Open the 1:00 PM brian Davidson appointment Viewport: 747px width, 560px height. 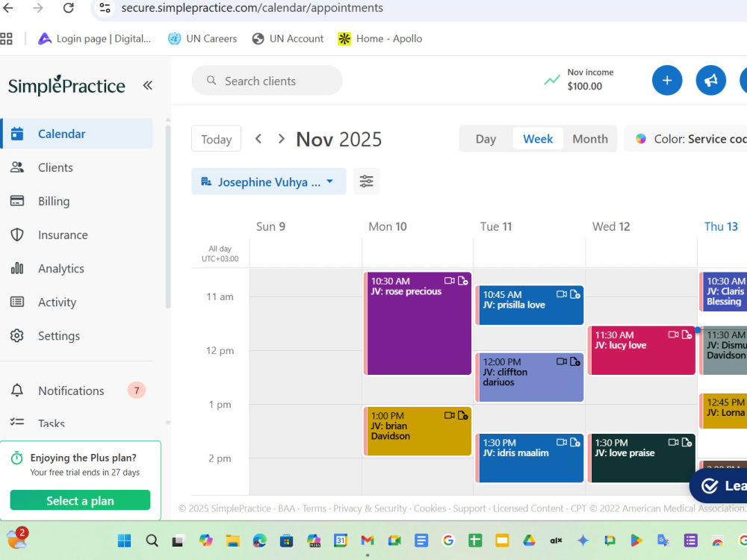pyautogui.click(x=418, y=431)
